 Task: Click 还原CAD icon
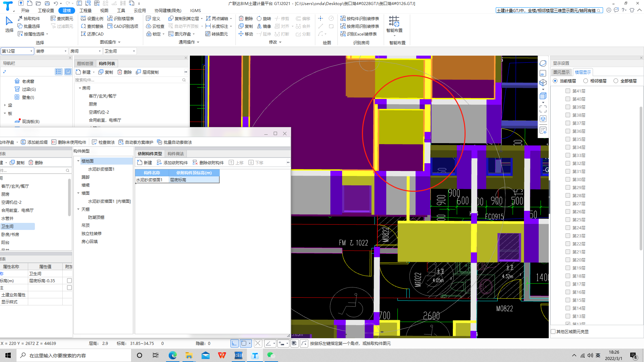pyautogui.click(x=84, y=34)
